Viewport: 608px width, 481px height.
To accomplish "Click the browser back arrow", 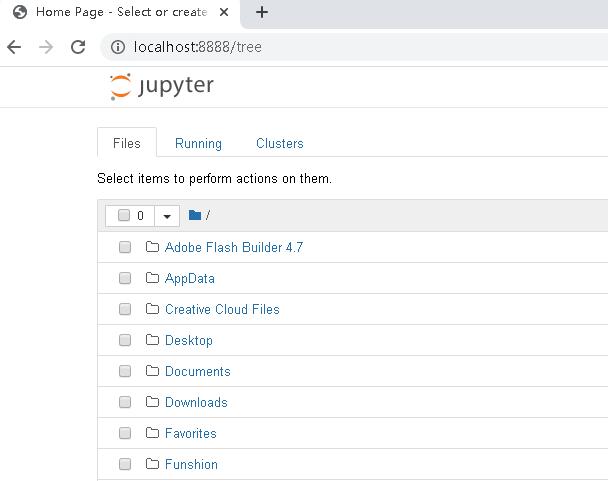I will point(14,47).
